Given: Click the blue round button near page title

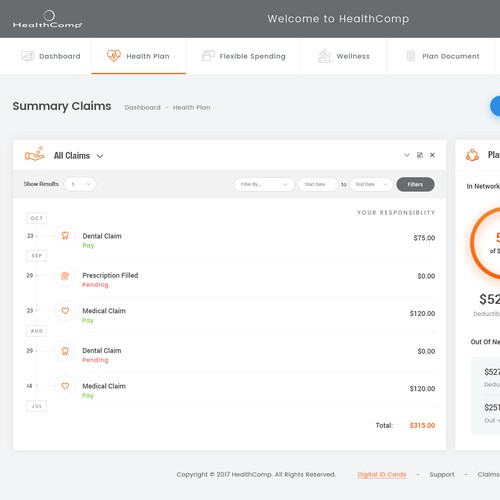Looking at the screenshot, I should [495, 106].
